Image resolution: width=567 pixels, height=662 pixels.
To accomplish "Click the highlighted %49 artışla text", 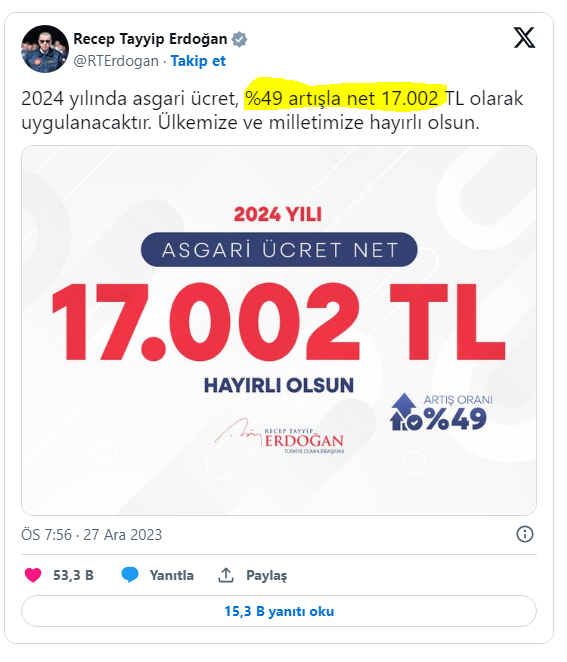I will tap(293, 98).
